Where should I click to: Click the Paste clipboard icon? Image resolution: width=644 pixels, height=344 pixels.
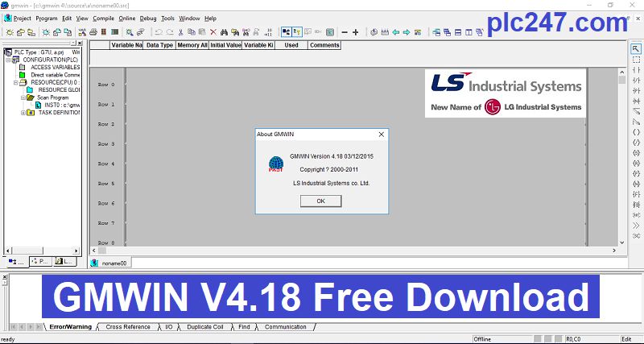pos(202,32)
